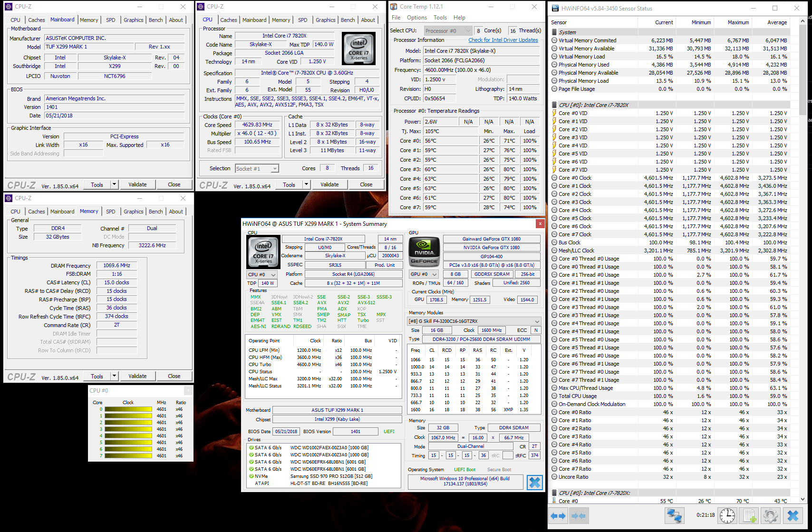Click the System section header chip icon
Screen dimensions: 812x532
554,32
